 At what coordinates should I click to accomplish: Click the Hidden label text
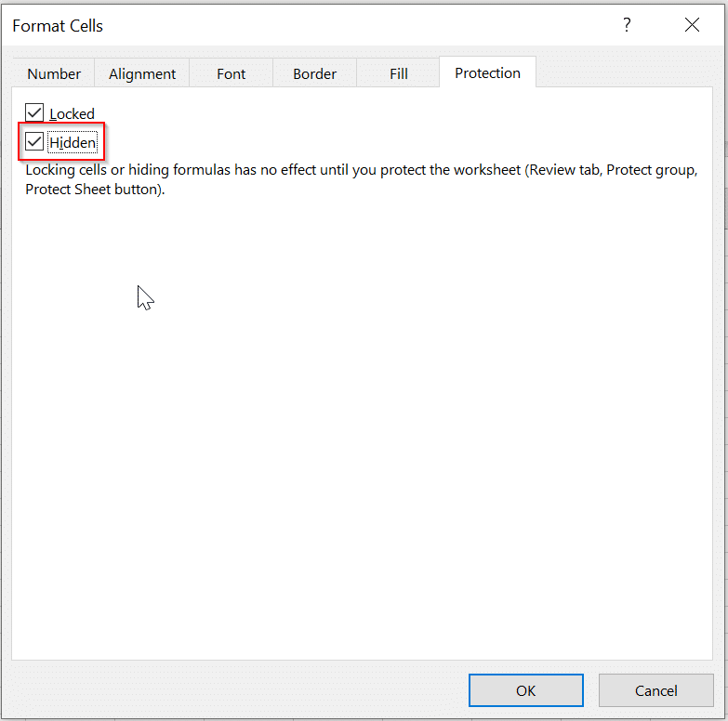tap(73, 143)
